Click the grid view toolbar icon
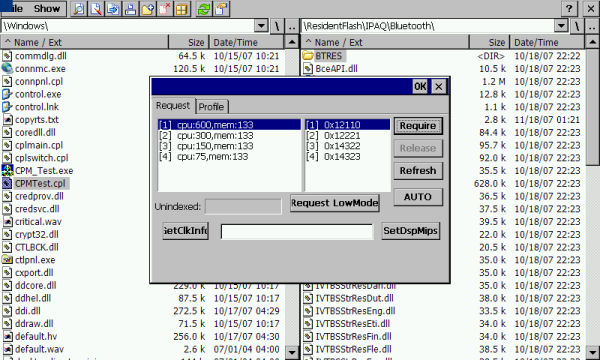Screen dimensions: 600x360 click(x=182, y=9)
